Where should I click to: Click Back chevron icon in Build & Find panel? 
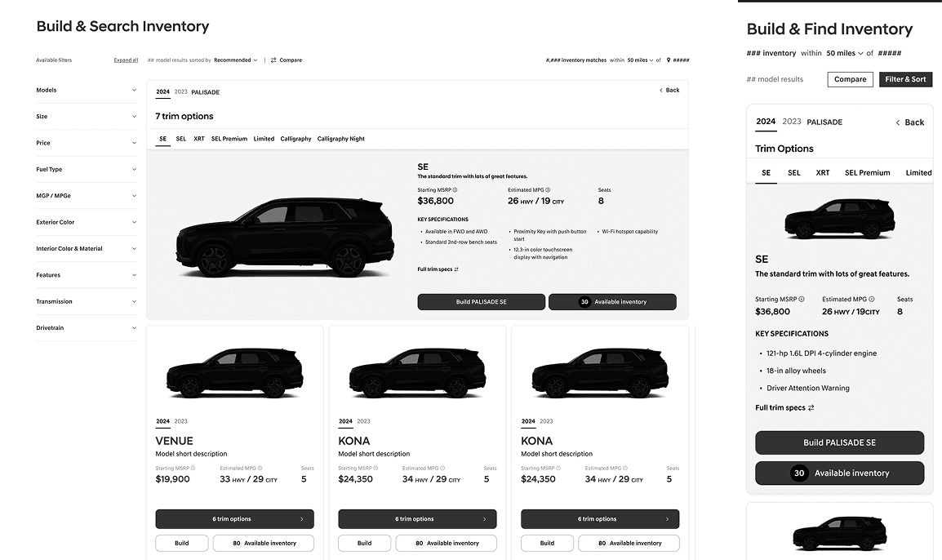[898, 122]
